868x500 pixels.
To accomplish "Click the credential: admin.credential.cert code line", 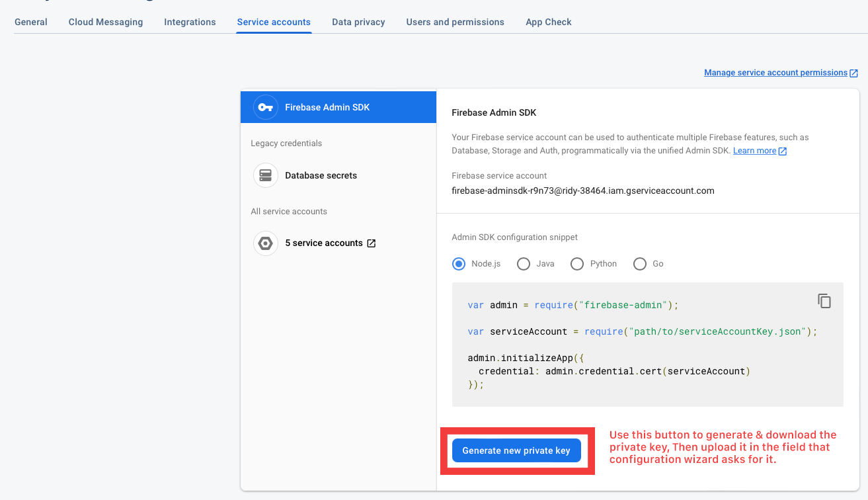I will (x=614, y=371).
